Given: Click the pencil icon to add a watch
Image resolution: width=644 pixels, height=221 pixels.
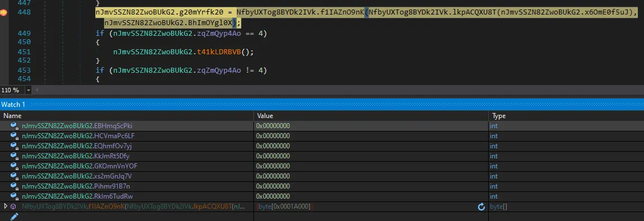Looking at the screenshot, I should (15, 216).
